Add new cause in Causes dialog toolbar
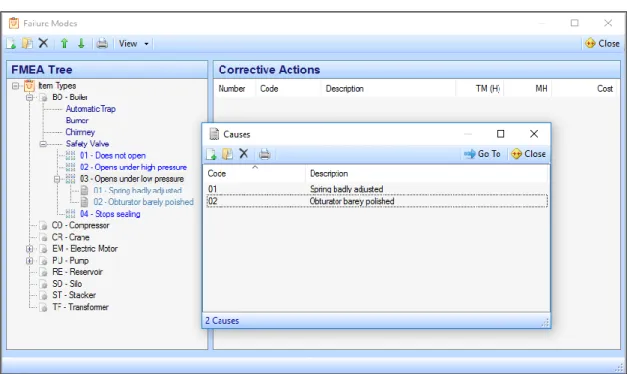This screenshot has height=374, width=627. (x=211, y=154)
